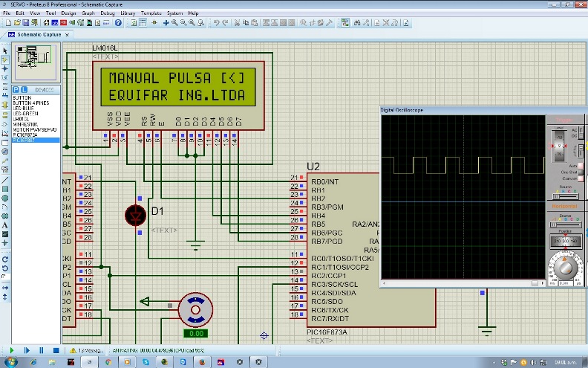Screen dimensions: 588x368
Task: Select the Buses mode tool
Action: [x=5, y=96]
